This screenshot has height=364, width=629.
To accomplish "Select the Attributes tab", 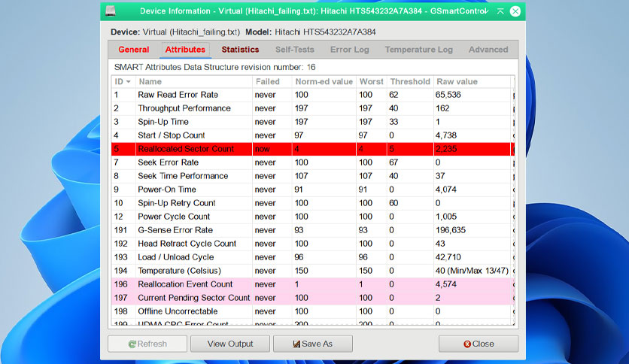I will pyautogui.click(x=185, y=50).
